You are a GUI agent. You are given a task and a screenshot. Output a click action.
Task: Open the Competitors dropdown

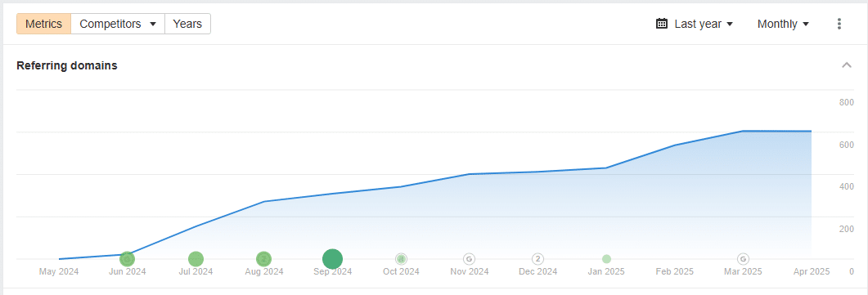point(118,24)
